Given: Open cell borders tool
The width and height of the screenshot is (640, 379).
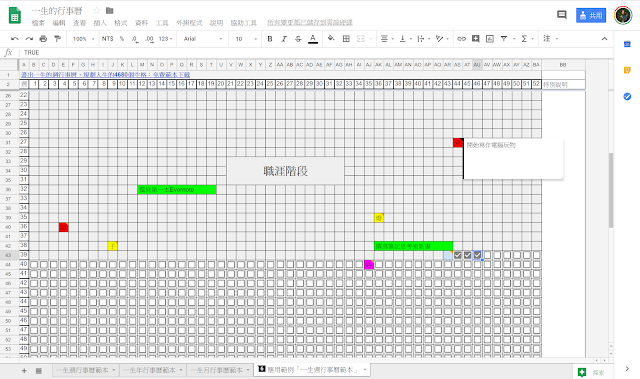Looking at the screenshot, I should [x=346, y=39].
